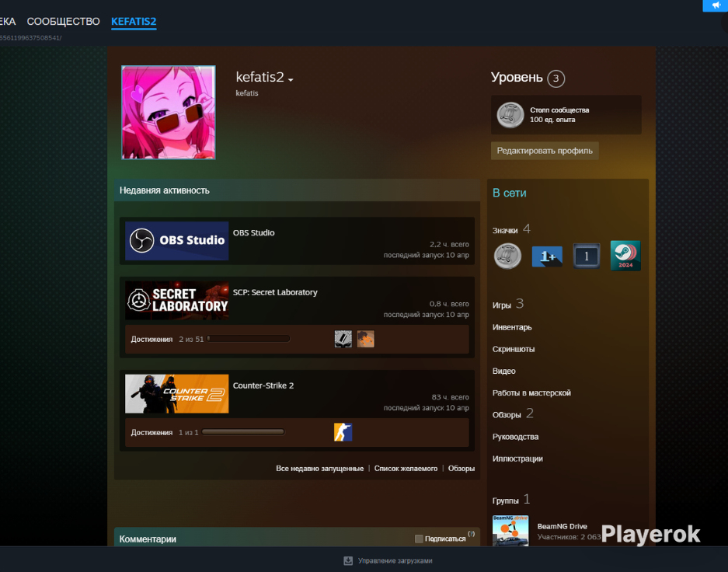Open Видео link in sidebar
The height and width of the screenshot is (572, 728).
[x=503, y=371]
